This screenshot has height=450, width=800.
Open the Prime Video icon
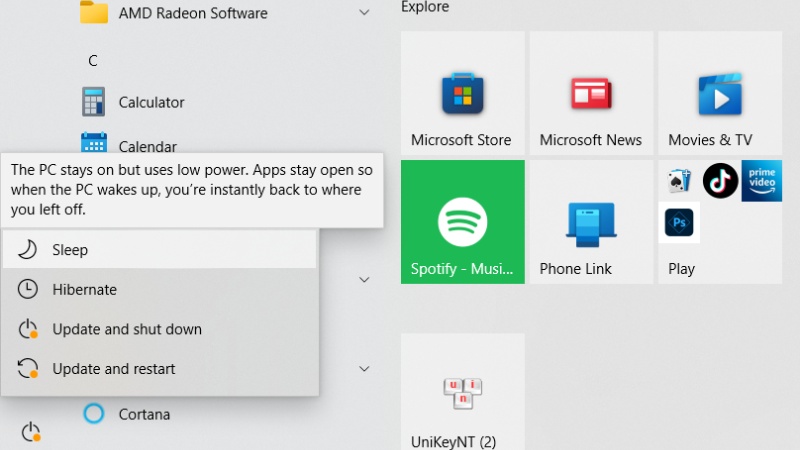coord(762,181)
